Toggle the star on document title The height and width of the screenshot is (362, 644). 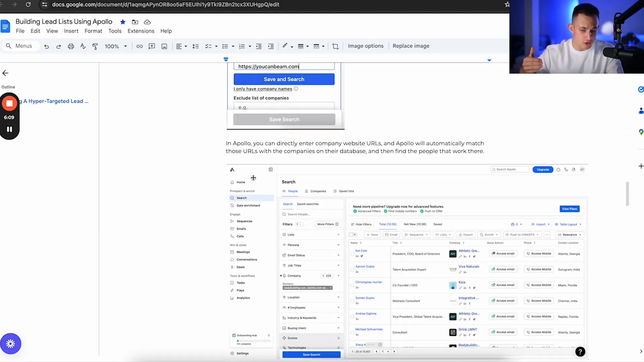pyautogui.click(x=123, y=22)
